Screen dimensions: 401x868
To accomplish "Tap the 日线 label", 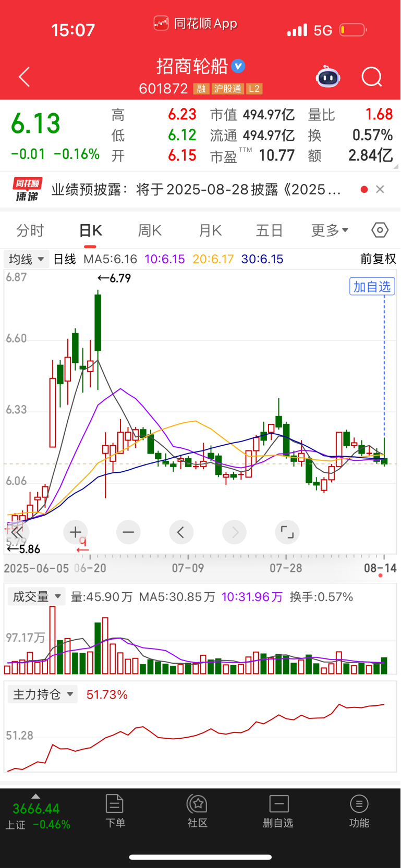I will 65,259.
